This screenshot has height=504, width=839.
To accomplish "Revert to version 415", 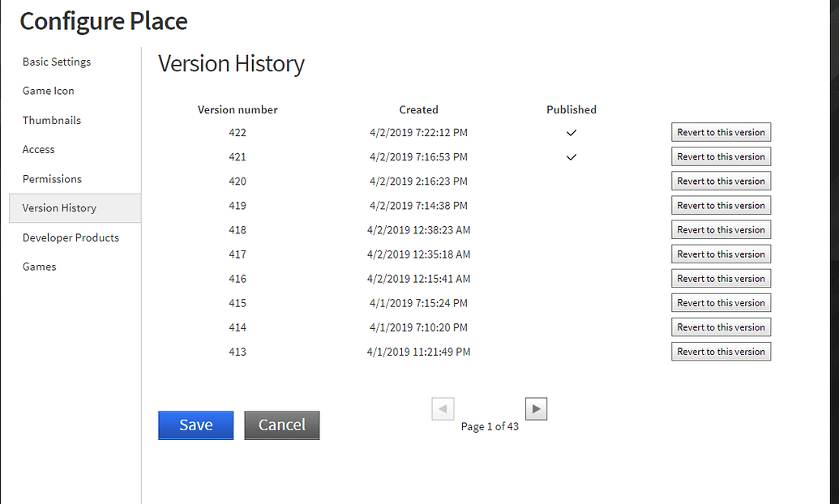I will pyautogui.click(x=721, y=303).
